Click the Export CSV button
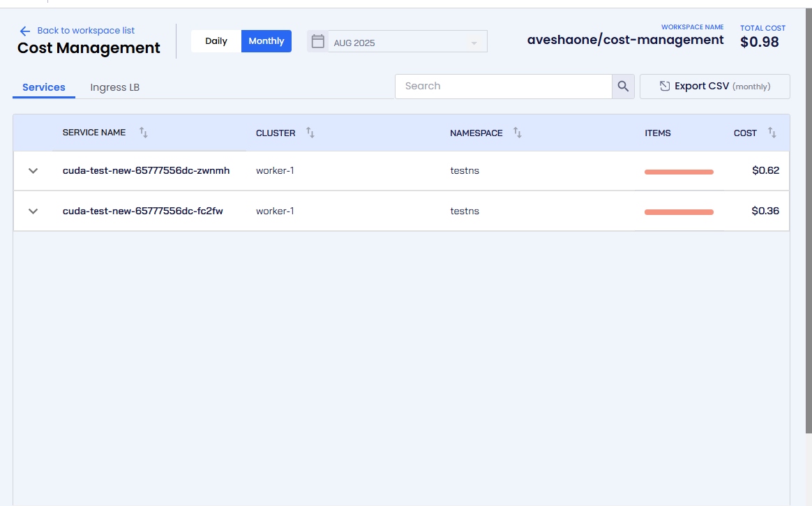This screenshot has width=812, height=506. (714, 87)
